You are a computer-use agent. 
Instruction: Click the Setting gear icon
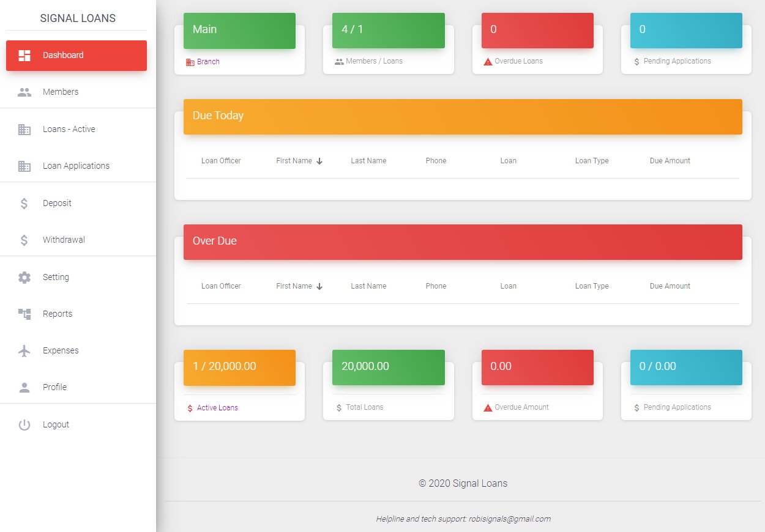click(24, 278)
